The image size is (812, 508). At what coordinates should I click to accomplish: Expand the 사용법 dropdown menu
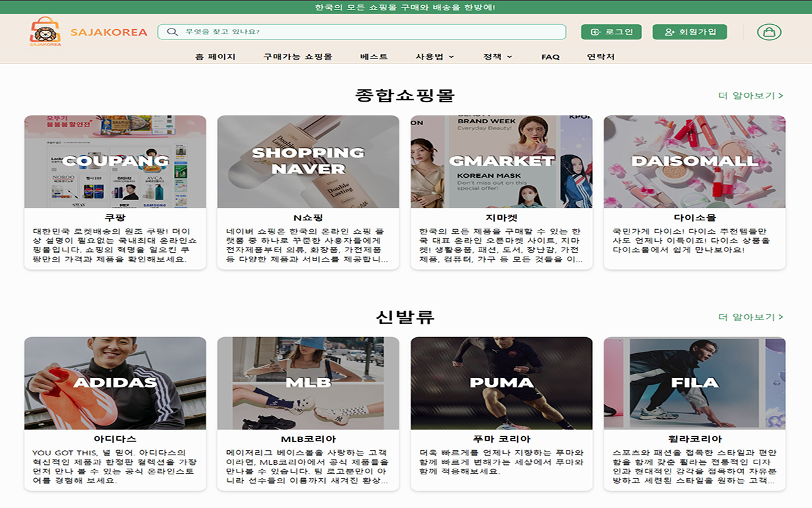pyautogui.click(x=435, y=57)
